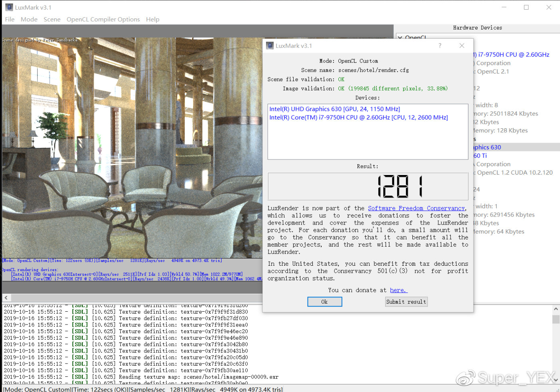Click the log panel vertical scrollbar thumb
The image size is (560, 392).
click(556, 319)
